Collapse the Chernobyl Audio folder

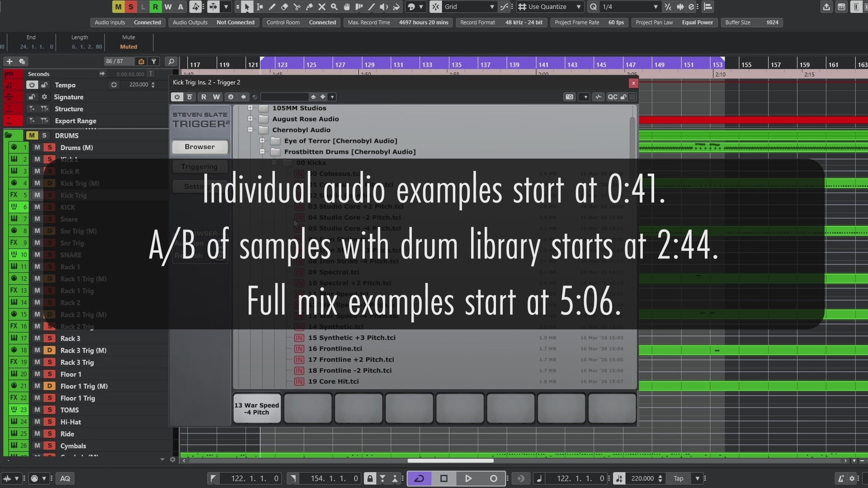tap(250, 130)
